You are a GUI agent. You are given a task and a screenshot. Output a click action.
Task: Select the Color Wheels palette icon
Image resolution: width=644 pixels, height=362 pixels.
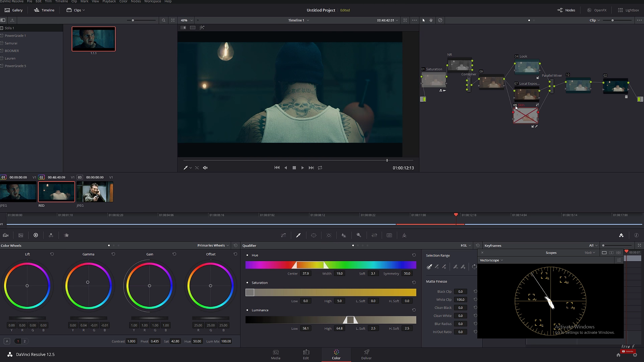coord(36,235)
